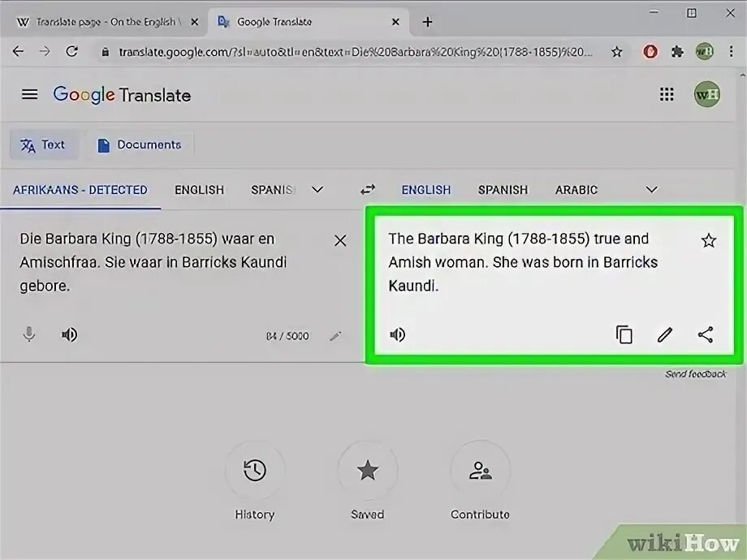Screen dimensions: 747x560
Task: View site info via the lock icon
Action: point(105,52)
